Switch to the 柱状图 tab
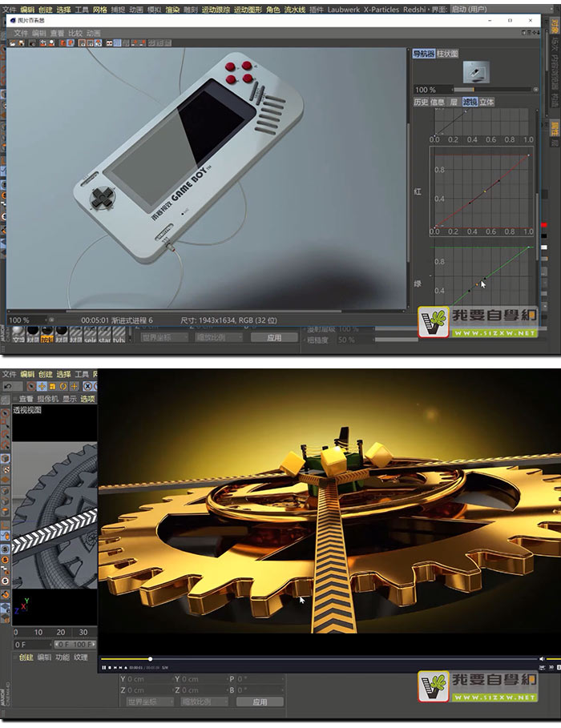 coord(447,54)
